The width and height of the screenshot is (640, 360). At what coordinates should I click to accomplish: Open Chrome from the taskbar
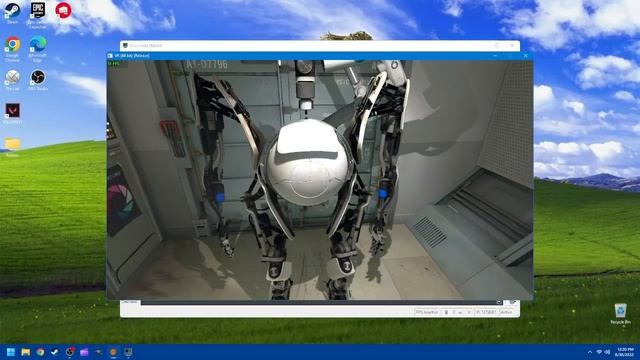(x=40, y=352)
